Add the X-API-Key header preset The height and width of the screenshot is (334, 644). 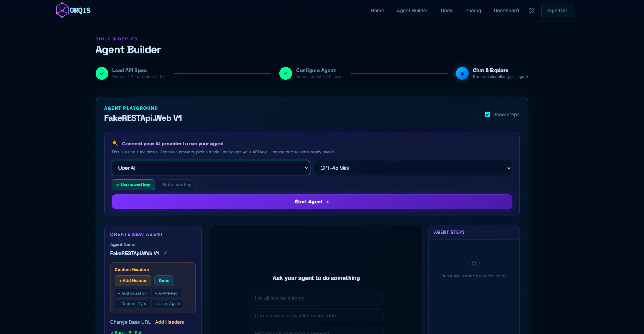tap(167, 293)
